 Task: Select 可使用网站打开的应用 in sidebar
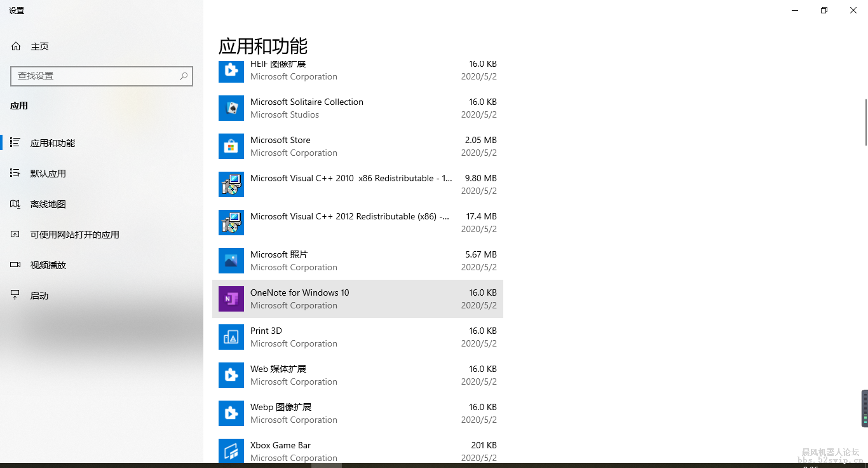75,235
